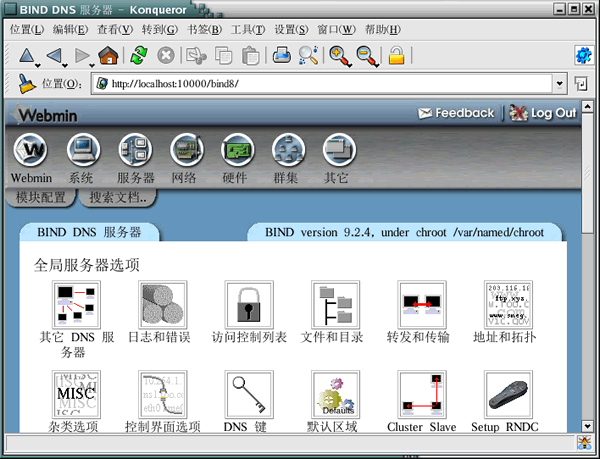Open 日志和错误 logging icon
The width and height of the screenshot is (600, 459).
tap(163, 305)
